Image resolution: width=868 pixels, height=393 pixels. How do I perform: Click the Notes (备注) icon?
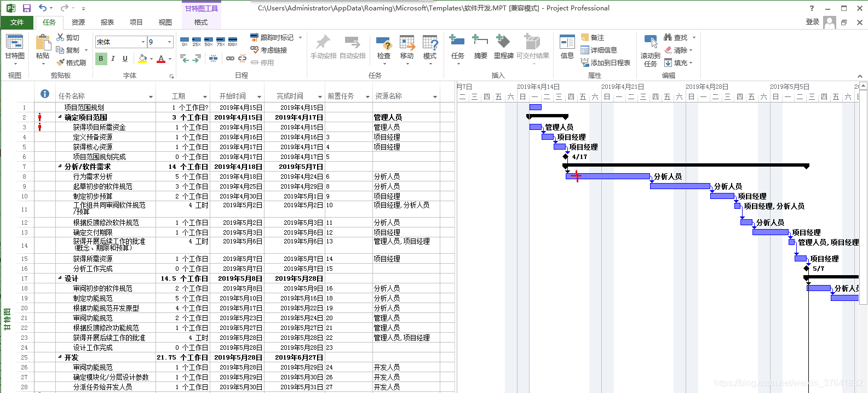[x=585, y=37]
